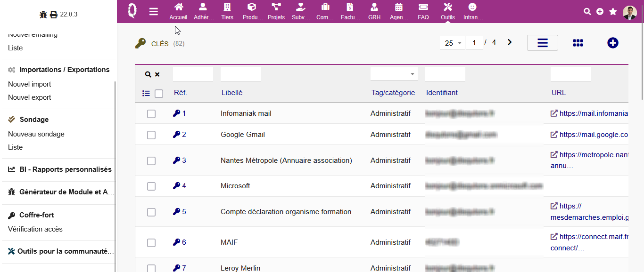Image resolution: width=644 pixels, height=272 pixels.
Task: Click the page number field showing 1
Action: point(474,43)
